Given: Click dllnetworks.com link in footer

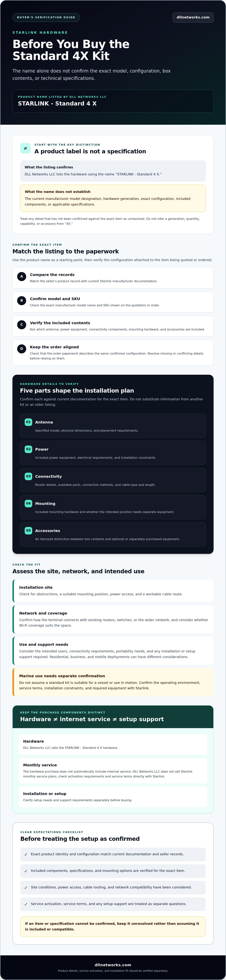Looking at the screenshot, I should (113, 965).
